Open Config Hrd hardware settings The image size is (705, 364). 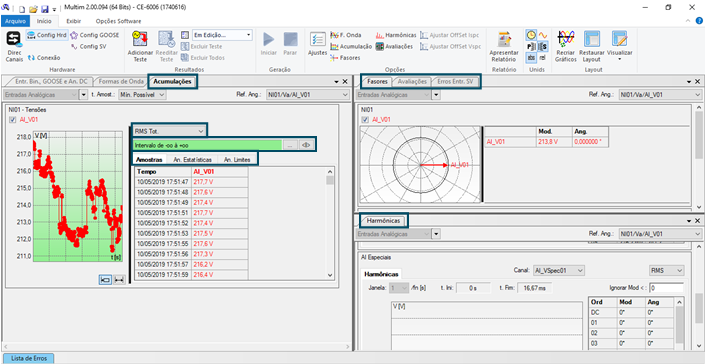tap(47, 35)
